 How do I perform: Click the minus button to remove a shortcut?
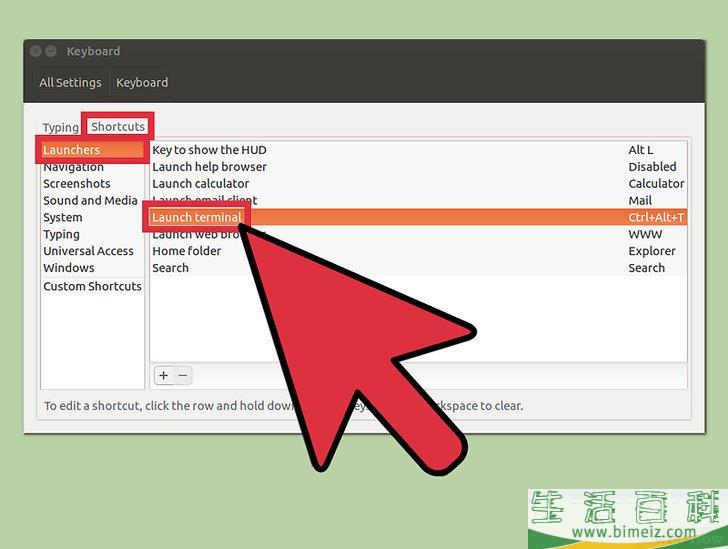point(182,376)
